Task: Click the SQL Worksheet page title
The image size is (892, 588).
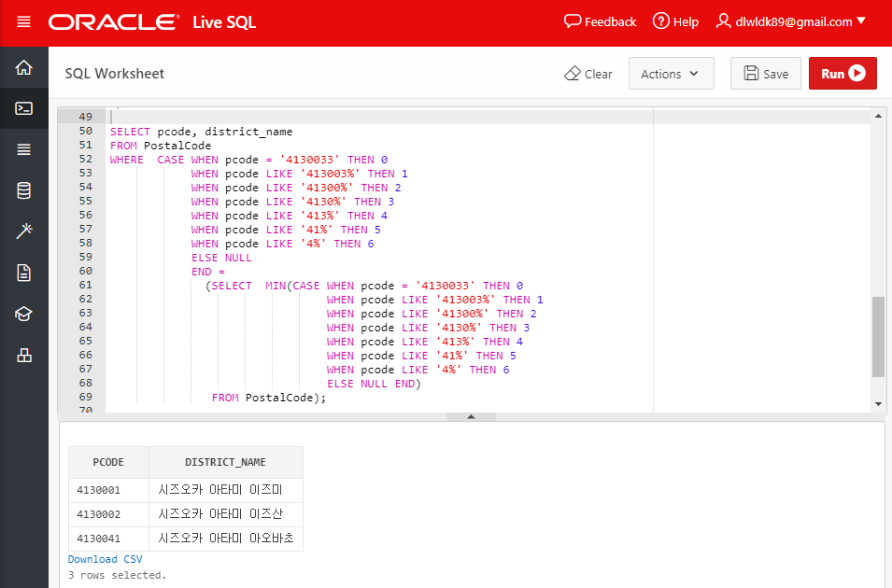Action: [114, 74]
